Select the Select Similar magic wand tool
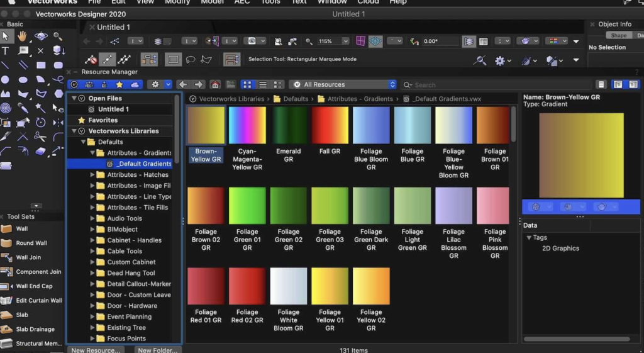Viewport: 644px width, 353px height. (40, 108)
